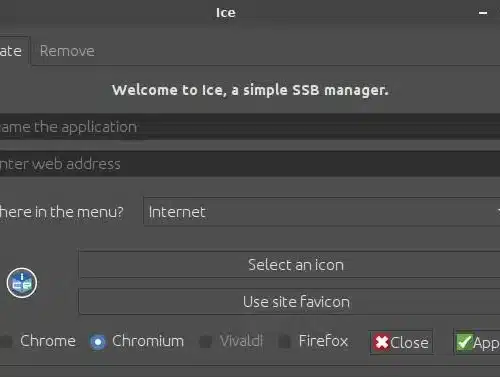This screenshot has height=377, width=500.
Task: Click the Firefox label text
Action: (x=323, y=341)
